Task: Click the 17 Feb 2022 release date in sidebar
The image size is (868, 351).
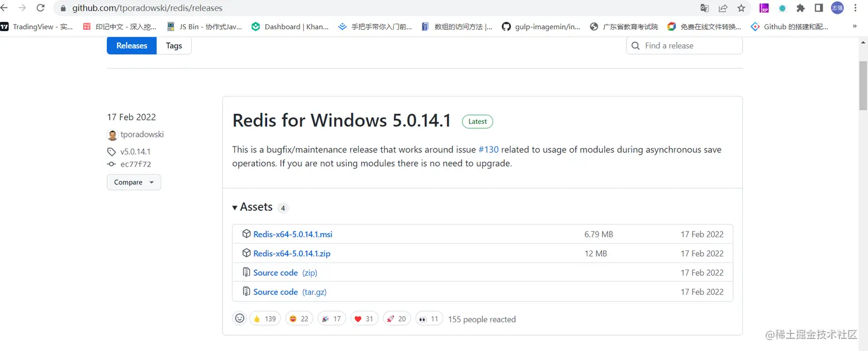Action: click(x=131, y=117)
